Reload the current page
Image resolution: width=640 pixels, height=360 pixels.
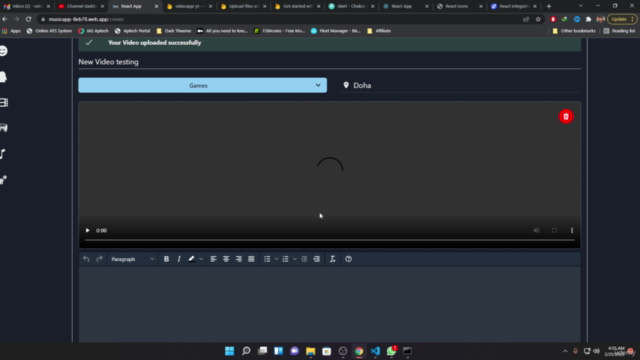[x=28, y=19]
